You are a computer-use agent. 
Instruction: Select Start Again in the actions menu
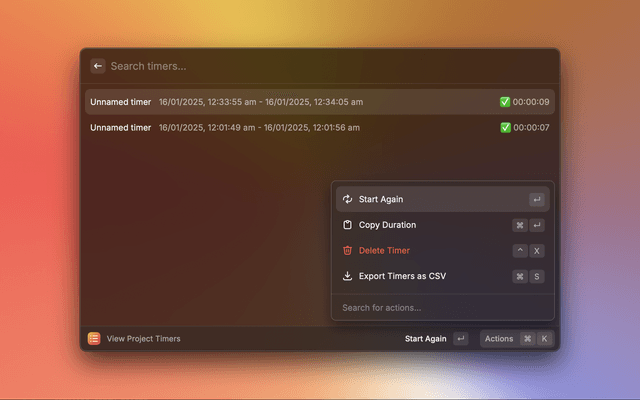coord(381,199)
